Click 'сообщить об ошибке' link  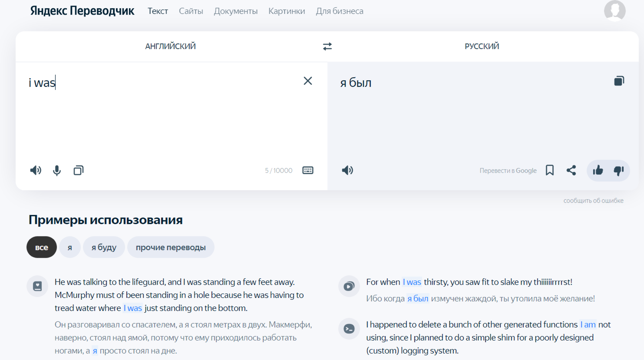point(593,200)
